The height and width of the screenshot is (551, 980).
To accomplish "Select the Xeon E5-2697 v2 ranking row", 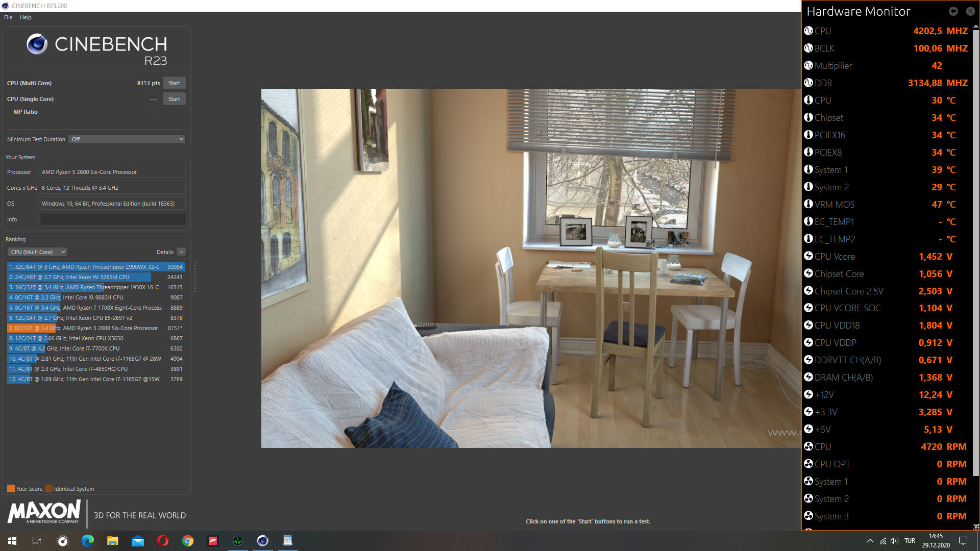I will pyautogui.click(x=96, y=318).
